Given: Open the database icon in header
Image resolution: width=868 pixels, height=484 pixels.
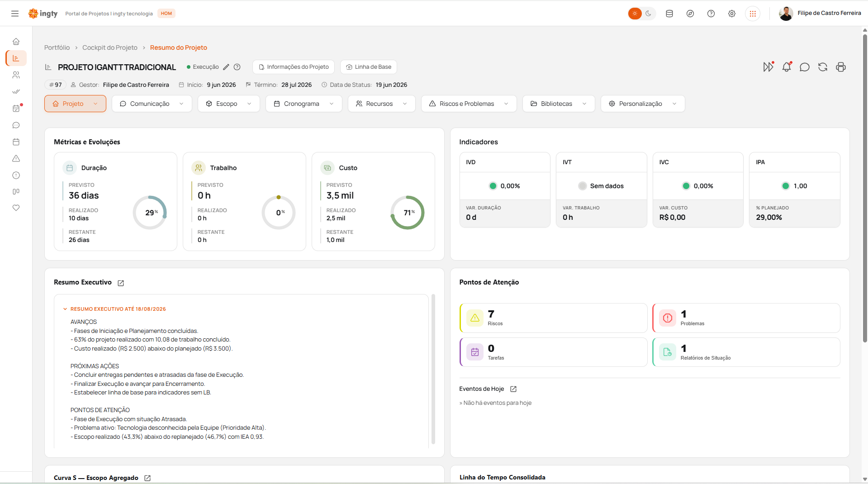Looking at the screenshot, I should 669,14.
